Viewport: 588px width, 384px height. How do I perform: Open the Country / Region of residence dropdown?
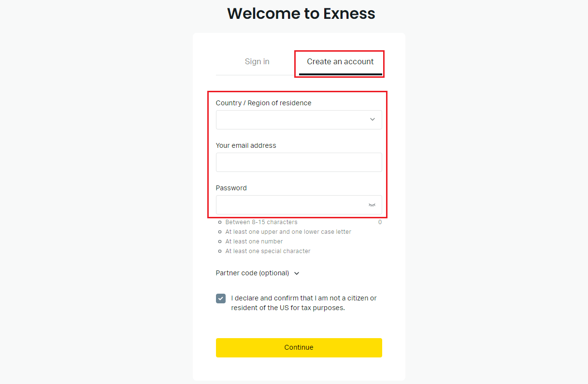pos(299,119)
